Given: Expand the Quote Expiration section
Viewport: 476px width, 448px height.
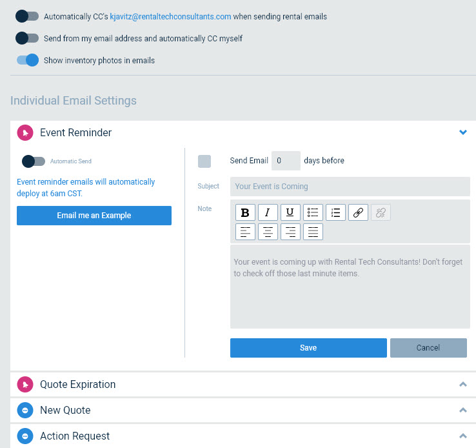Looking at the screenshot, I should click(462, 384).
